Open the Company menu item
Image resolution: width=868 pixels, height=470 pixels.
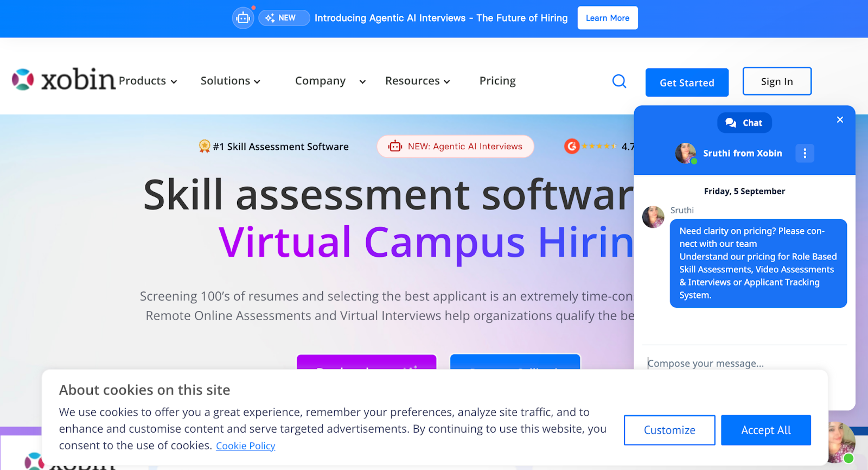[x=320, y=81]
